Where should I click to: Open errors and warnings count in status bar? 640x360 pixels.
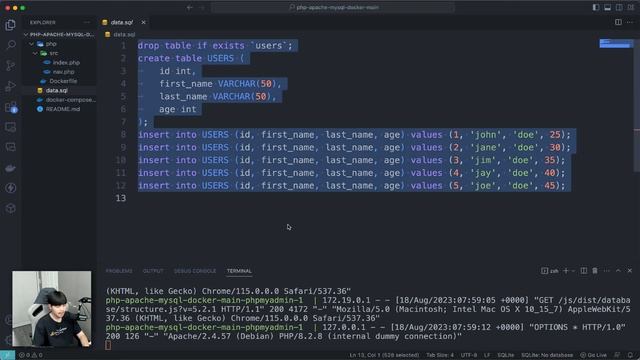click(31, 355)
